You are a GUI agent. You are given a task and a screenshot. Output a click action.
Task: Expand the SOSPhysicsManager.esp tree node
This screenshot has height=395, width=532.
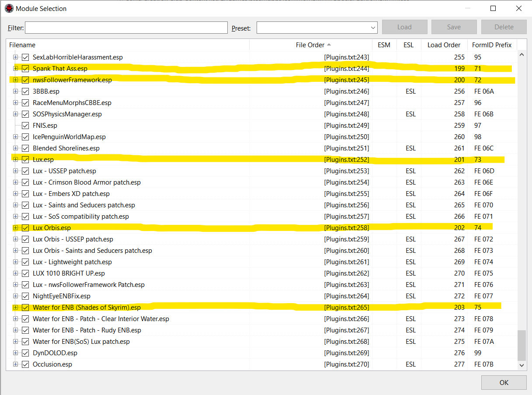16,114
